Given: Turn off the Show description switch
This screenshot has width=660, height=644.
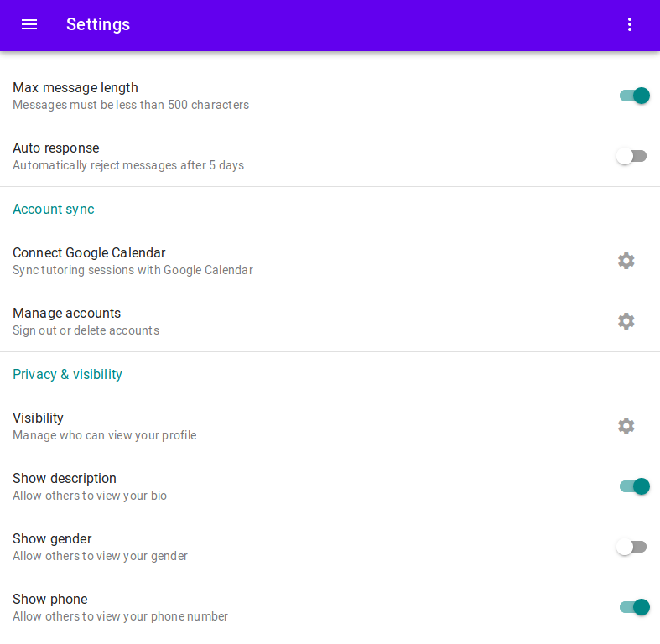Looking at the screenshot, I should point(634,486).
